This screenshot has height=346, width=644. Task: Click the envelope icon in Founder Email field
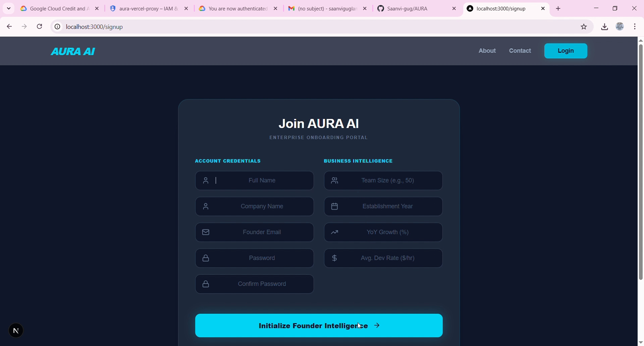(206, 232)
